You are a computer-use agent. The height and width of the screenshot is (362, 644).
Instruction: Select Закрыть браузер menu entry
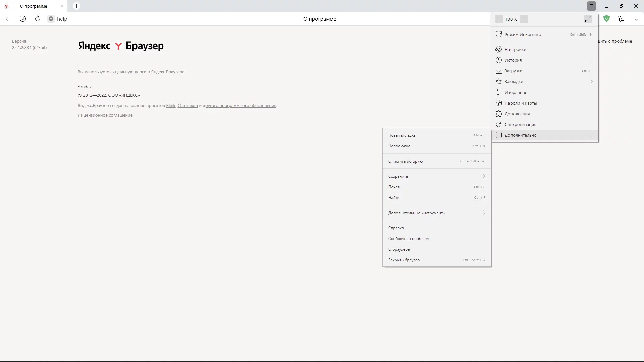click(x=437, y=260)
